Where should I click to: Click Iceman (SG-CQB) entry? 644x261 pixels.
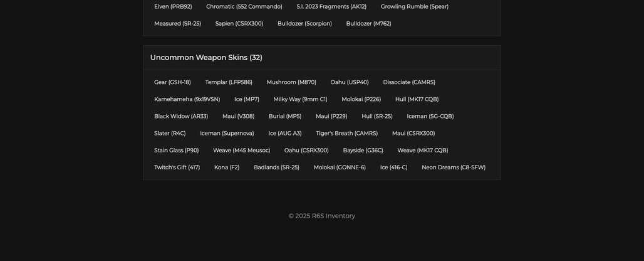430,116
